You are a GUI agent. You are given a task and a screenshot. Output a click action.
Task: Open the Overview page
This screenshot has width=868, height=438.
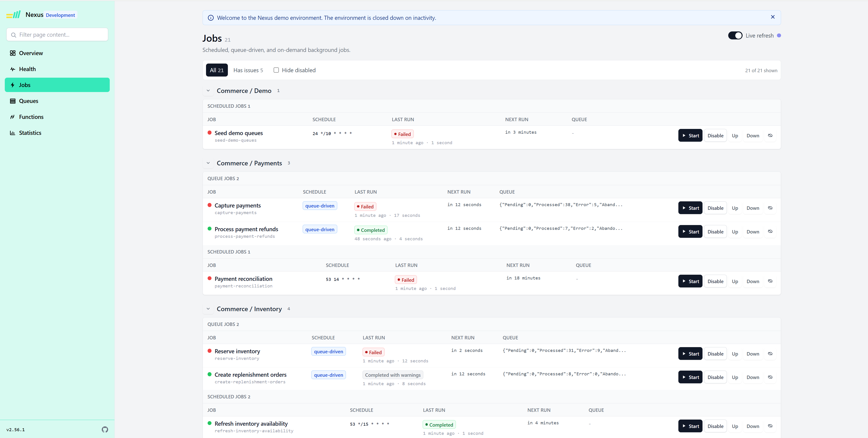[x=57, y=53]
